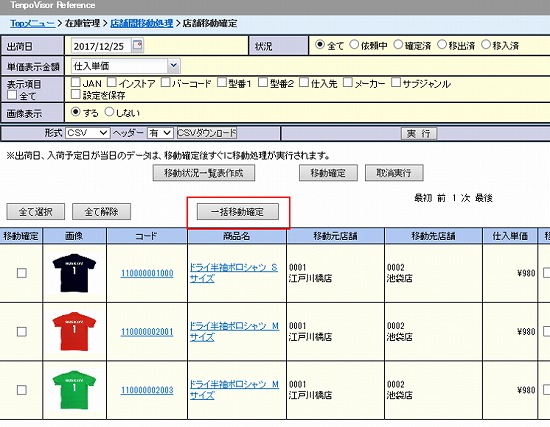The height and width of the screenshot is (427, 550).
Task: Click the red polo shirt thumbnail
Action: pos(74,331)
